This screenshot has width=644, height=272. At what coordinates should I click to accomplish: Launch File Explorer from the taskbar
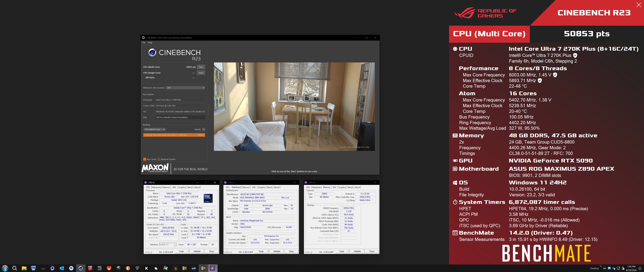(24, 268)
